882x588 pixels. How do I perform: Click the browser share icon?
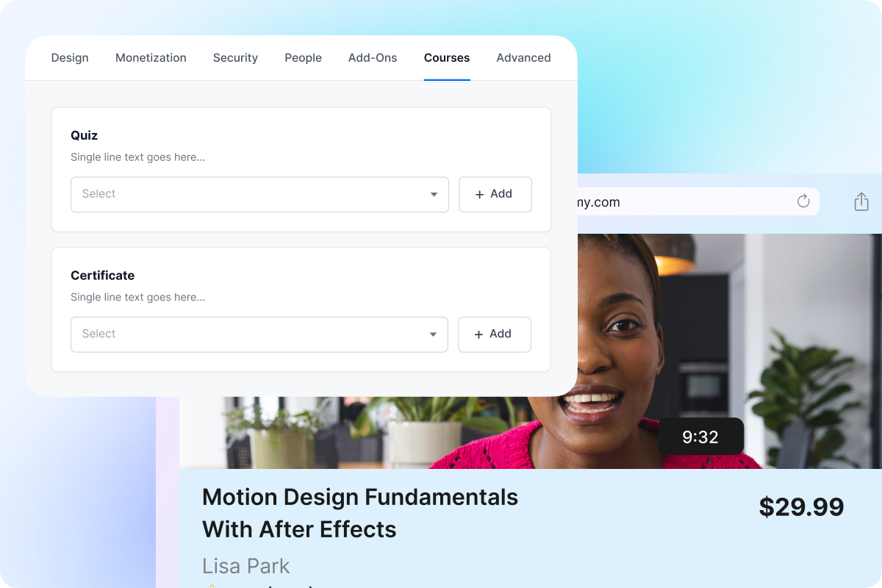861,201
